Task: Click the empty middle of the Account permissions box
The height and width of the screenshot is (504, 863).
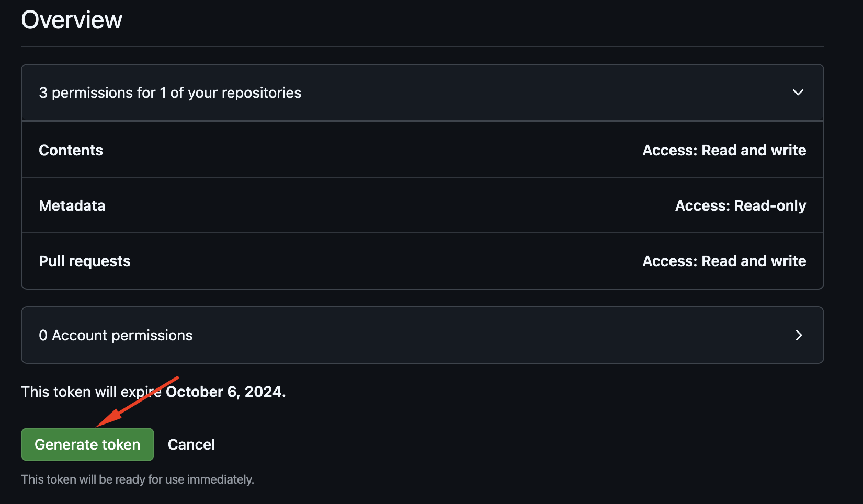Action: pos(471,335)
